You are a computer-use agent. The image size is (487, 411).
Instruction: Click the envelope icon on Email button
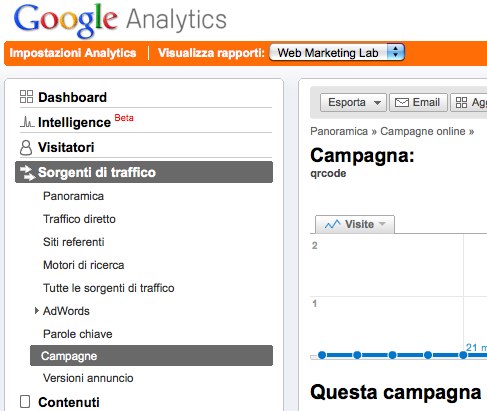pyautogui.click(x=402, y=102)
